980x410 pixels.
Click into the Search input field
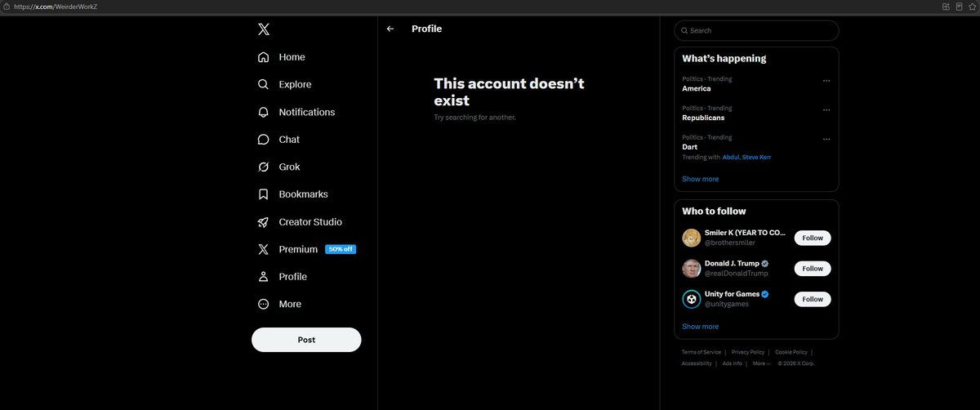click(756, 30)
